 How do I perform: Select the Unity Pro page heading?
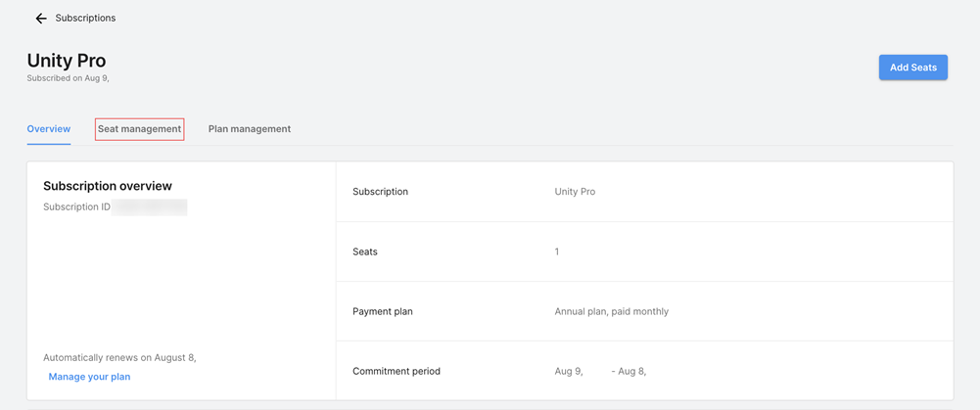(x=67, y=61)
